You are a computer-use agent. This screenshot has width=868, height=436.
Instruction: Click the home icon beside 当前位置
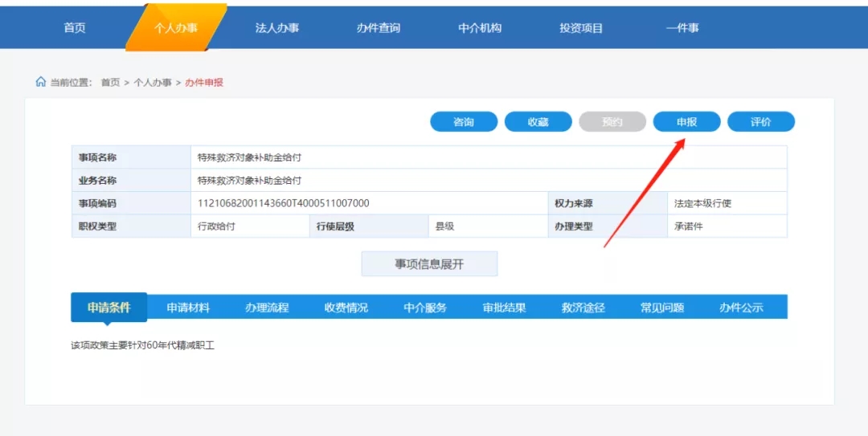tap(40, 83)
